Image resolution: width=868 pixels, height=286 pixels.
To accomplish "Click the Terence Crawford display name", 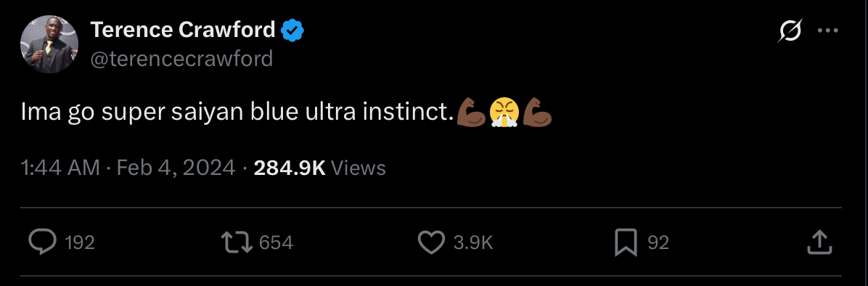I will pos(183,30).
